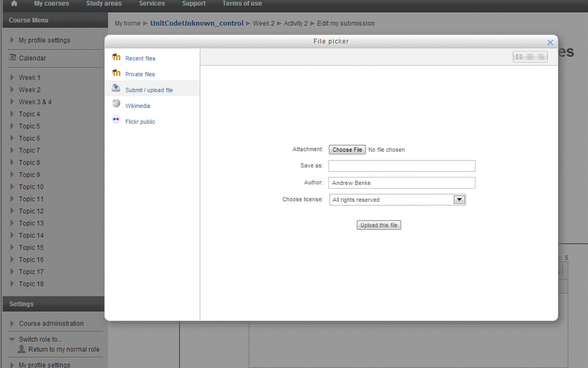Select Topic 18 in Course Menu
This screenshot has height=368, width=588.
click(31, 284)
